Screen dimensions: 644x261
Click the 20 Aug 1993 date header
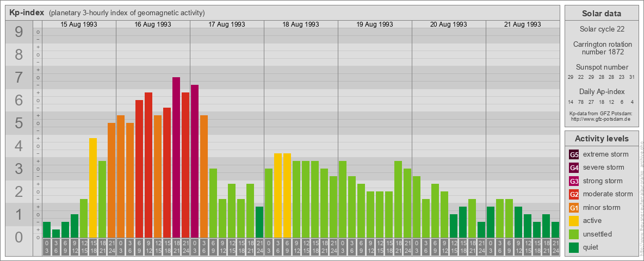pos(449,24)
